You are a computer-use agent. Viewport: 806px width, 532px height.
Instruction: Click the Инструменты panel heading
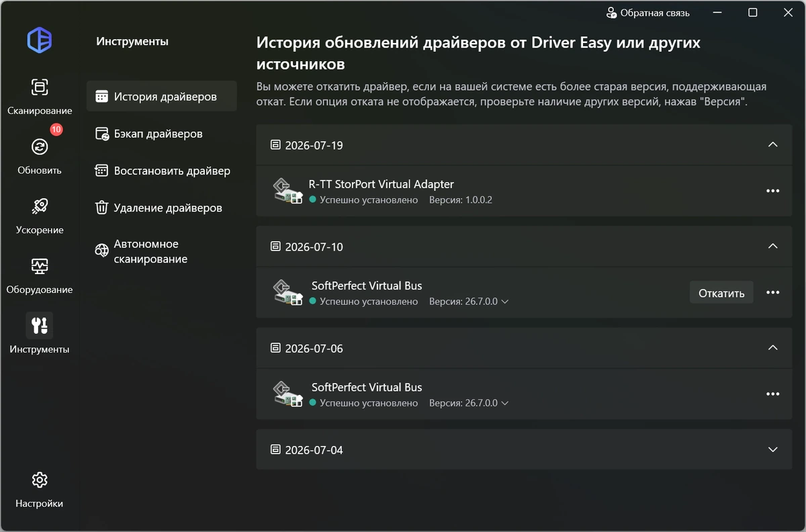[132, 42]
